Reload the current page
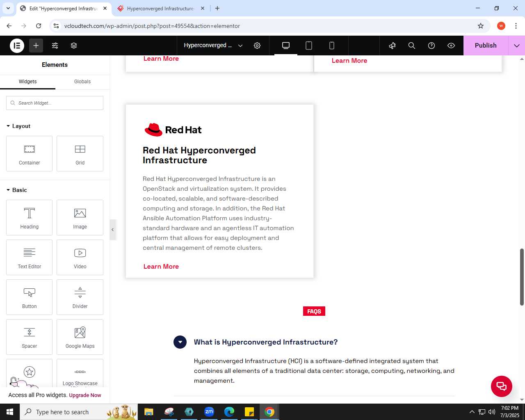Image resolution: width=525 pixels, height=420 pixels. coord(39,26)
